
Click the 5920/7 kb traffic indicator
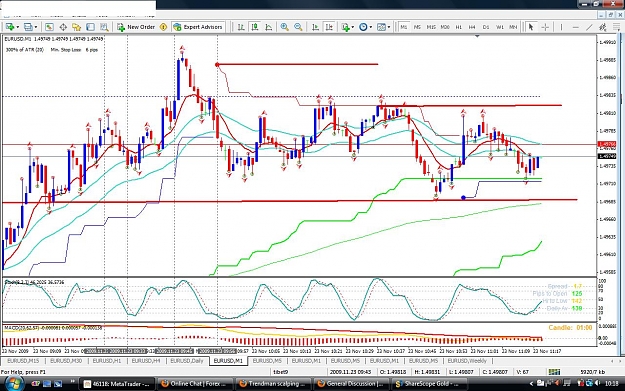[593, 371]
